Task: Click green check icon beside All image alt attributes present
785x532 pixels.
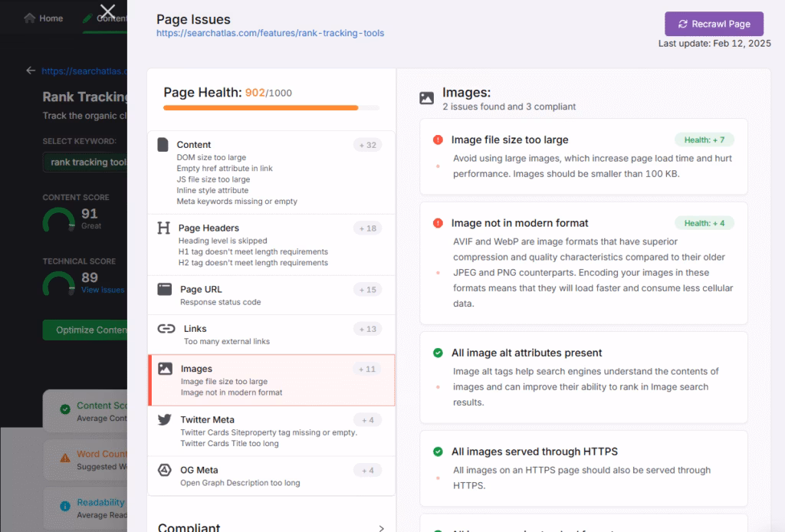Action: (438, 353)
